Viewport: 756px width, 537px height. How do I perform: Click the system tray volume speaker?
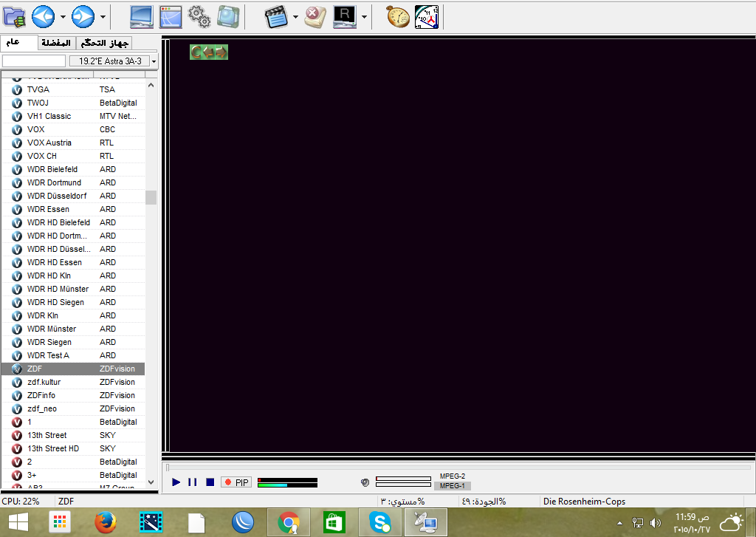[x=656, y=522]
